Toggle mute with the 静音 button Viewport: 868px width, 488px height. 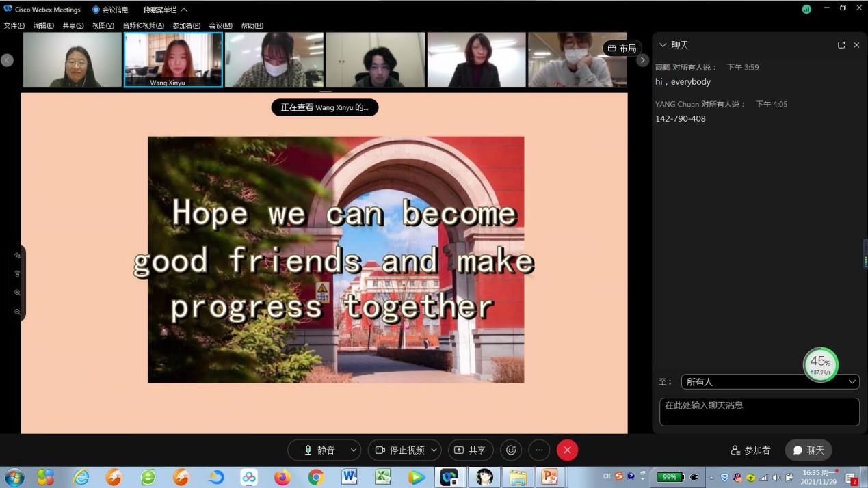click(x=319, y=450)
